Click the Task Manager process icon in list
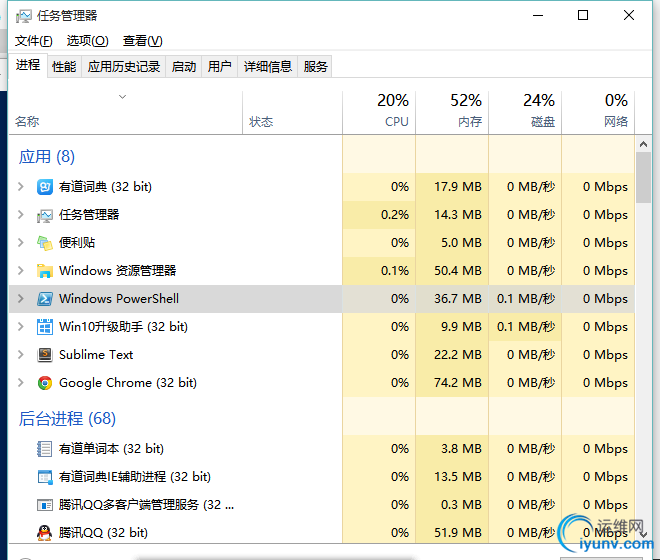 point(45,215)
